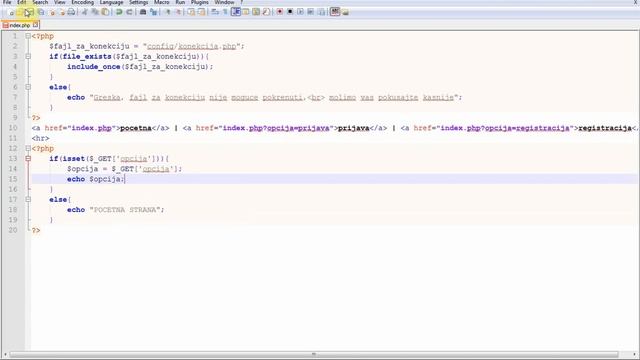The image size is (640, 360).
Task: Open the user defined language icon
Action: point(246,12)
